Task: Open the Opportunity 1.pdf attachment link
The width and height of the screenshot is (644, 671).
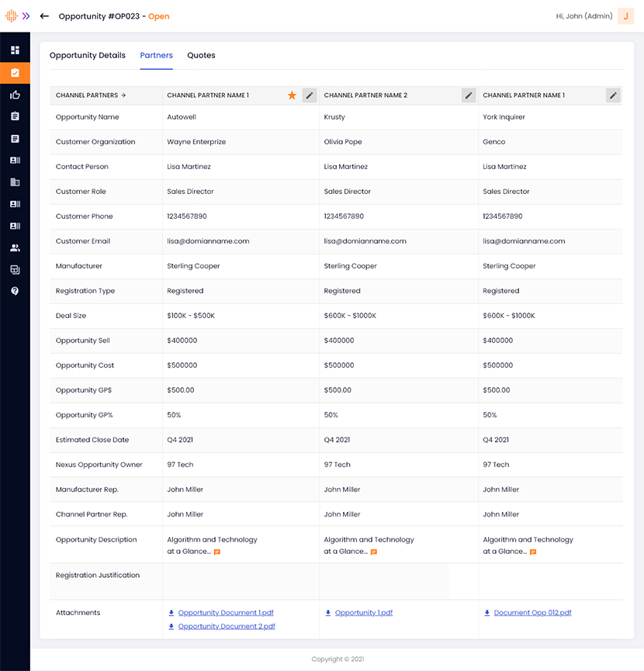Action: pyautogui.click(x=363, y=613)
